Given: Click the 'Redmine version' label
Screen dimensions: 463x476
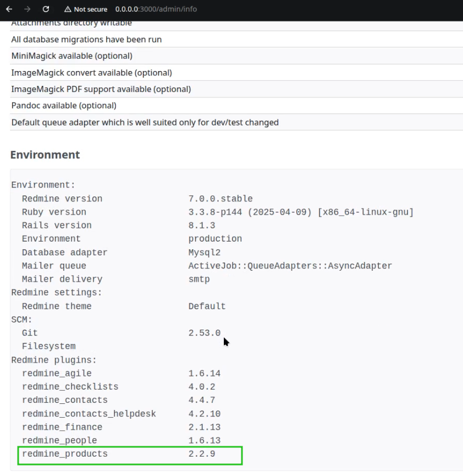Looking at the screenshot, I should (x=62, y=199).
